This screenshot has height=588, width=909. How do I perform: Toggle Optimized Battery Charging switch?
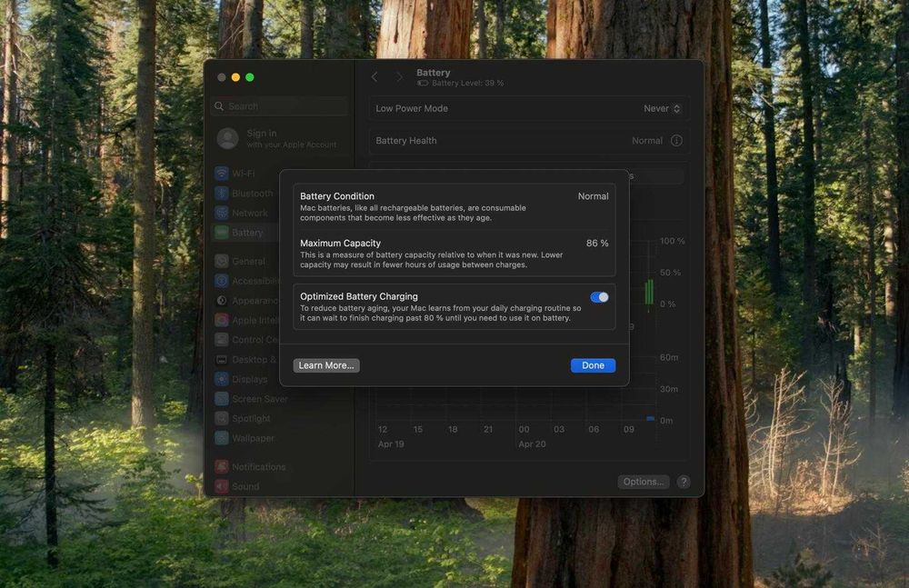click(599, 297)
